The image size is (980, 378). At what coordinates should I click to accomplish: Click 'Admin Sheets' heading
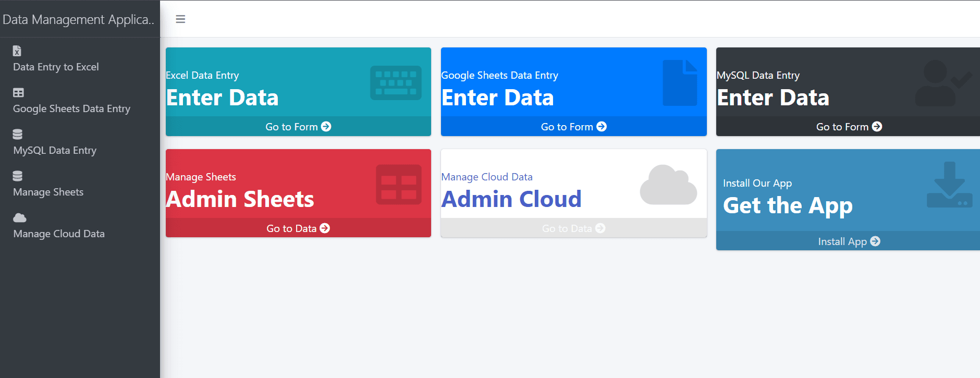[240, 199]
